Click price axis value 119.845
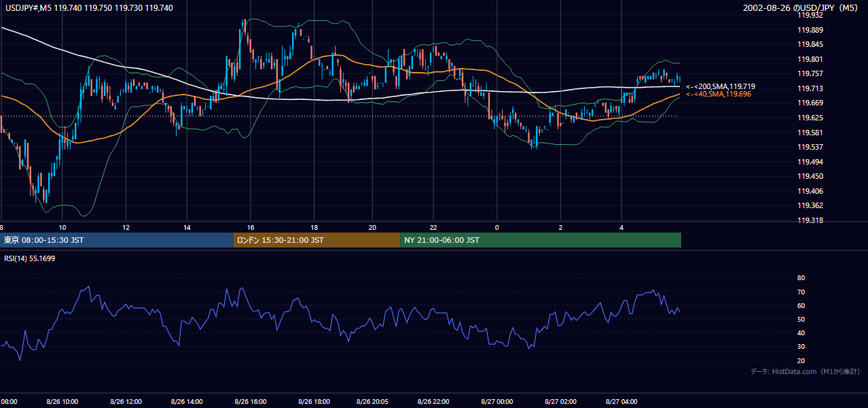Image resolution: width=868 pixels, height=408 pixels. (x=810, y=44)
